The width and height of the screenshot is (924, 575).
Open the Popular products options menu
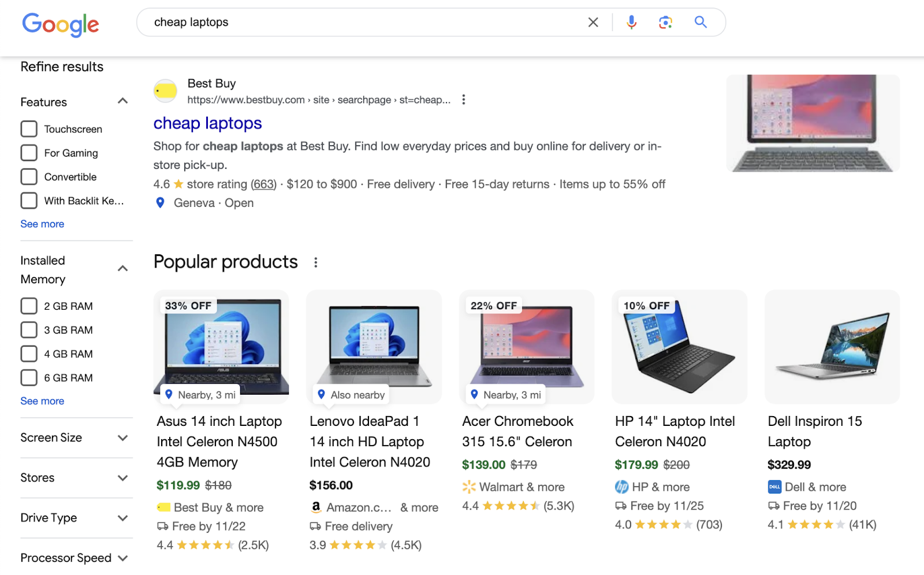point(316,262)
